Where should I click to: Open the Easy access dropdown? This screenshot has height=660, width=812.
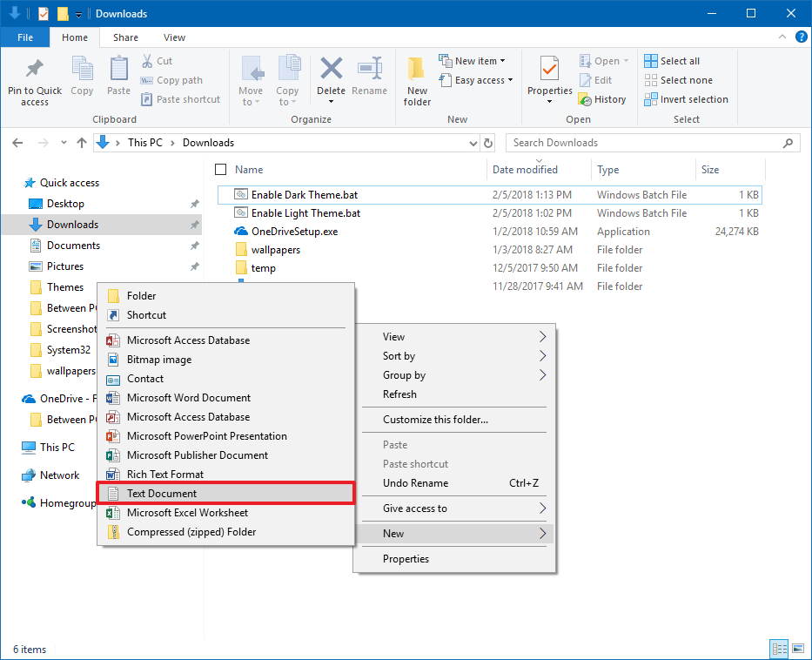[476, 80]
